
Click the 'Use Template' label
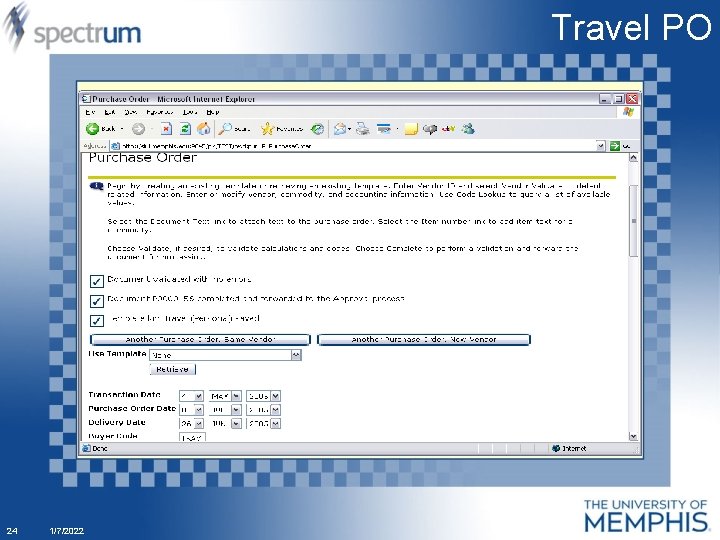(x=117, y=354)
